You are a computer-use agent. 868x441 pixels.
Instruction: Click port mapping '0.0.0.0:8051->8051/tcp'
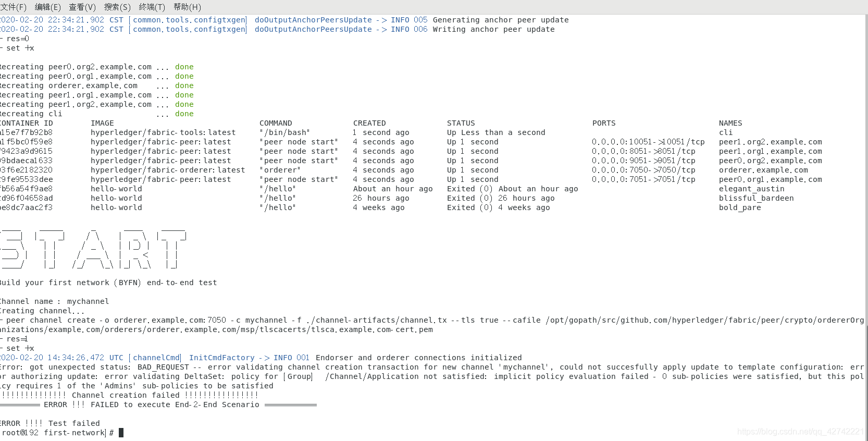pos(643,151)
